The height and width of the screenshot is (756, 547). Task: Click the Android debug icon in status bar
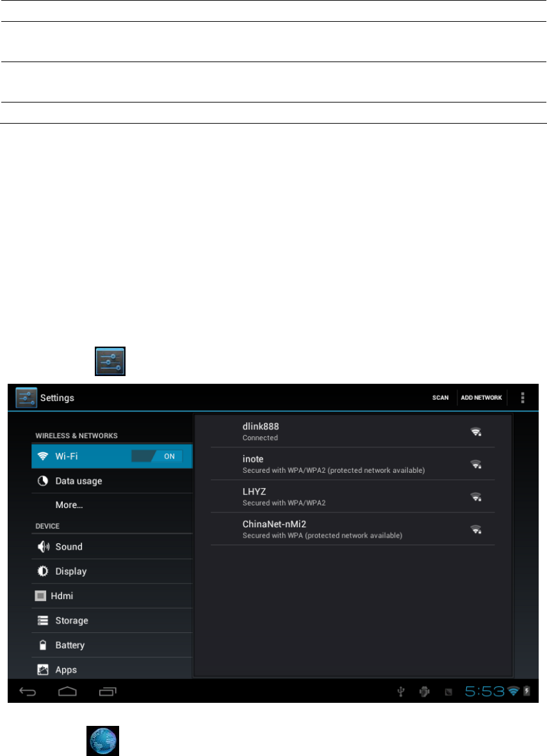coord(424,692)
